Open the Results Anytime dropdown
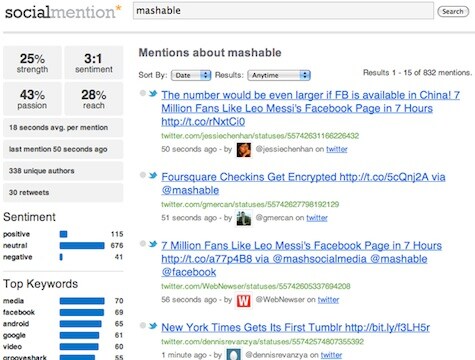This screenshot has width=475, height=360. [x=279, y=75]
